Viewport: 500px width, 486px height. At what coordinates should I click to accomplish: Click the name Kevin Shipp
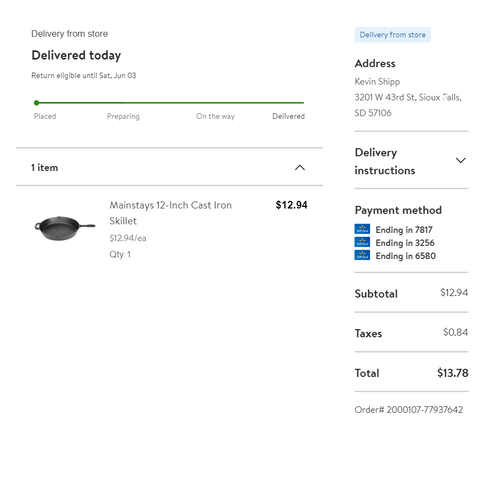(377, 82)
